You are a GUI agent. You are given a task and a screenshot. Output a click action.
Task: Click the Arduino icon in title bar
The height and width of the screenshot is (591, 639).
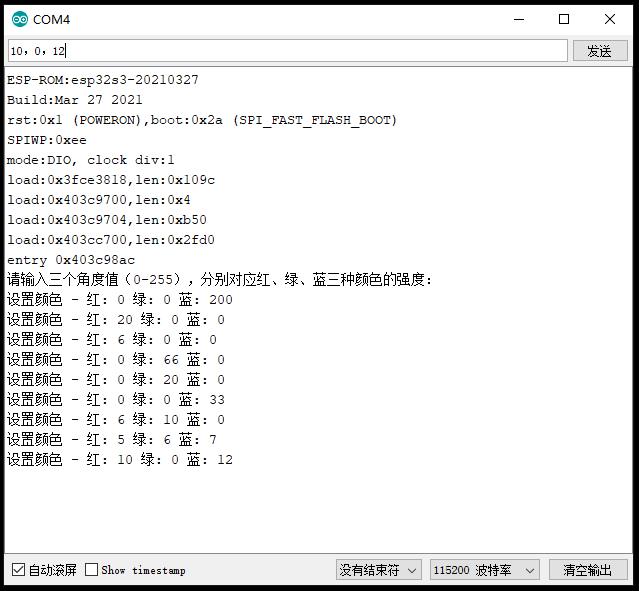[20, 19]
